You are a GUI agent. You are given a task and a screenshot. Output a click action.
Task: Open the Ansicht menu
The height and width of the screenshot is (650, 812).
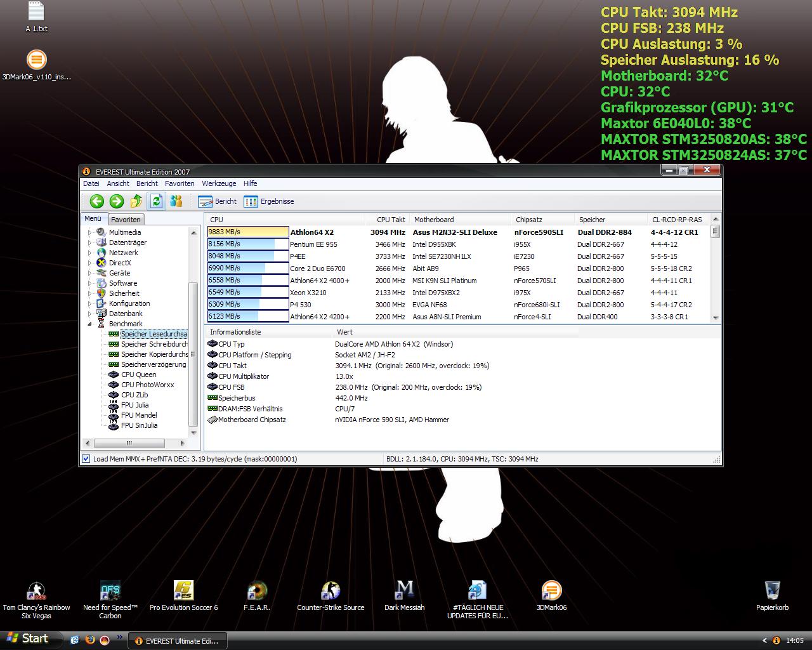coord(118,183)
